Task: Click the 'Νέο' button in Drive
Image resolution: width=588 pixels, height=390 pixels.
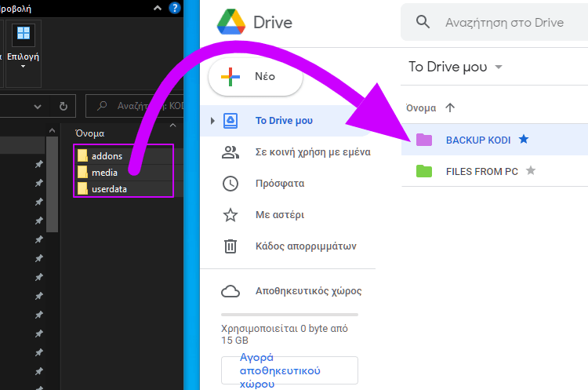Action: point(256,76)
